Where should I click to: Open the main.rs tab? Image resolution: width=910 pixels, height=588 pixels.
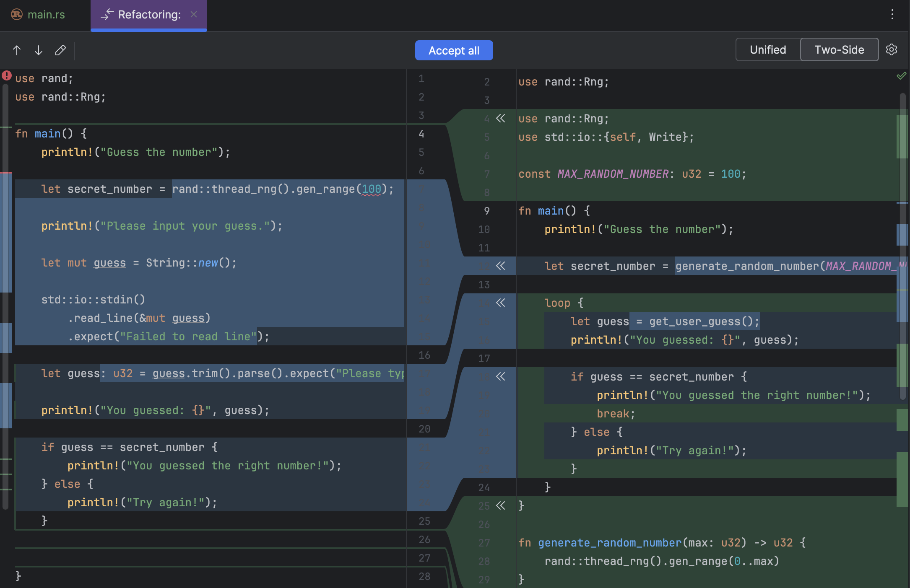pos(45,15)
